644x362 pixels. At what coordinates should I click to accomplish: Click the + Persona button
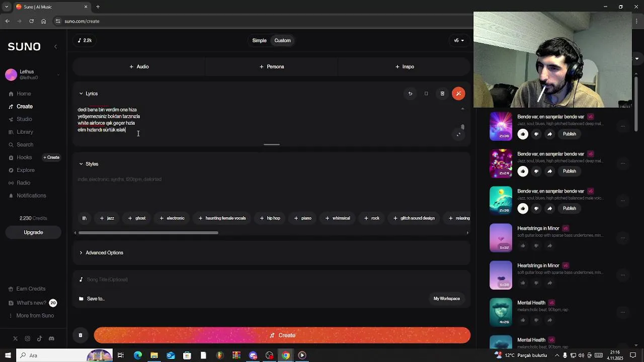click(272, 66)
